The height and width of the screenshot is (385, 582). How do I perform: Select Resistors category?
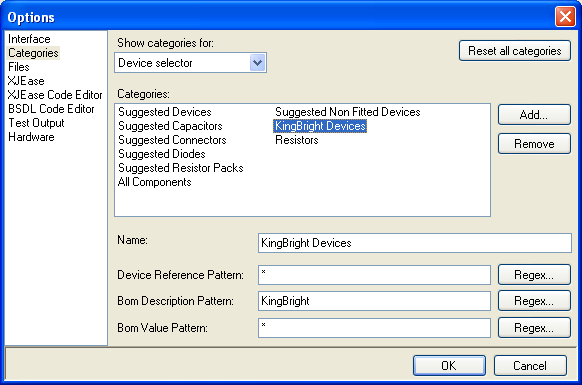297,140
